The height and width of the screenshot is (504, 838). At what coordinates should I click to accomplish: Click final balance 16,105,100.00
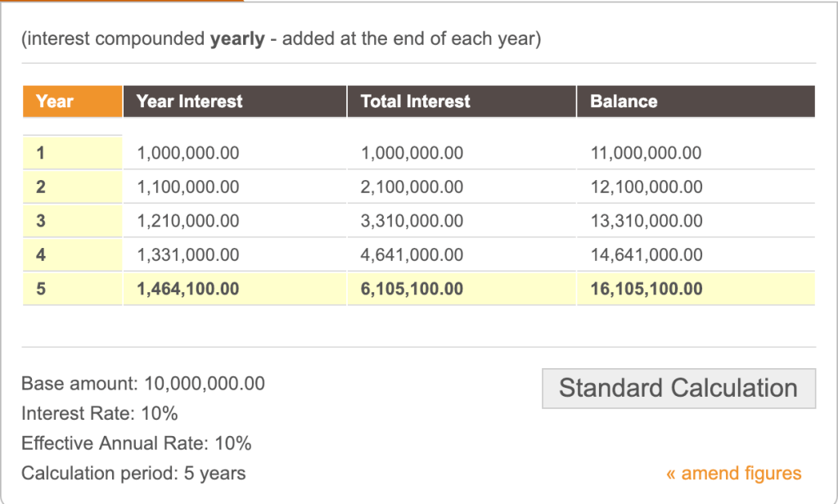pyautogui.click(x=646, y=289)
